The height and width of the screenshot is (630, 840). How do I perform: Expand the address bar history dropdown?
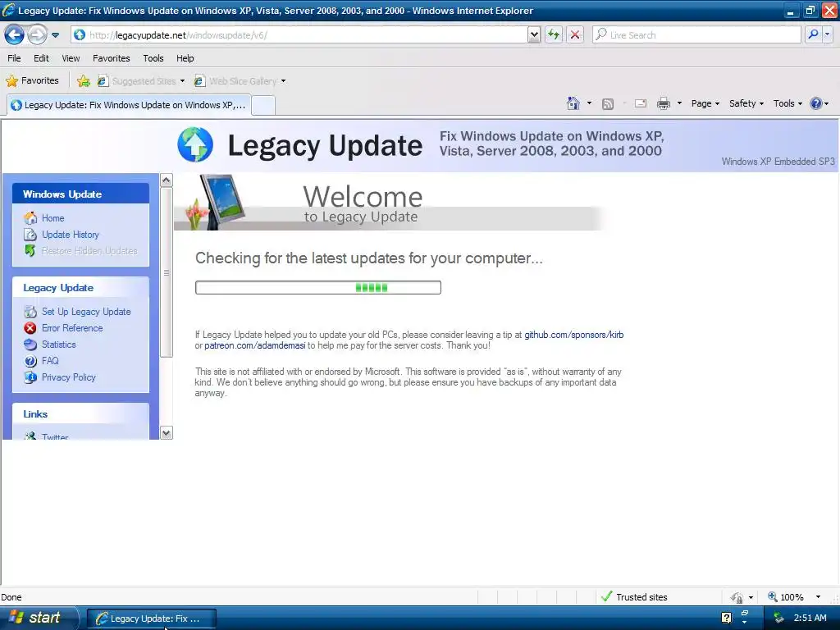pyautogui.click(x=533, y=35)
